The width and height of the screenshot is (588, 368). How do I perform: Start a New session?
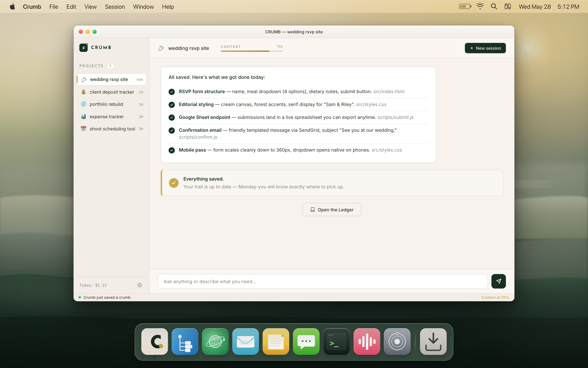[485, 48]
